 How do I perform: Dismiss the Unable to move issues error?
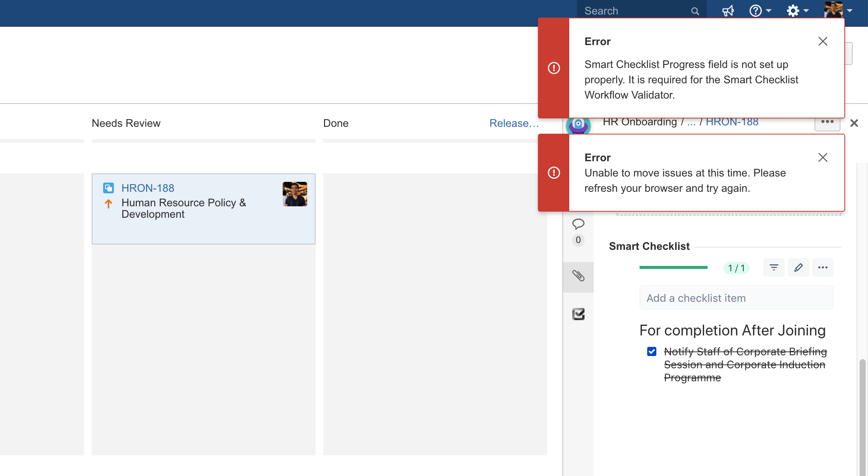click(x=823, y=157)
